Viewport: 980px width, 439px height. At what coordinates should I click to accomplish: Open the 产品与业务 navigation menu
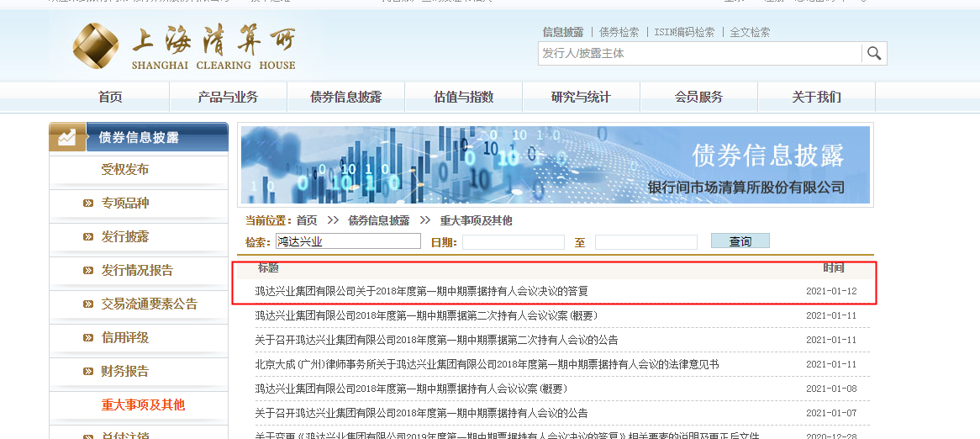pos(228,97)
